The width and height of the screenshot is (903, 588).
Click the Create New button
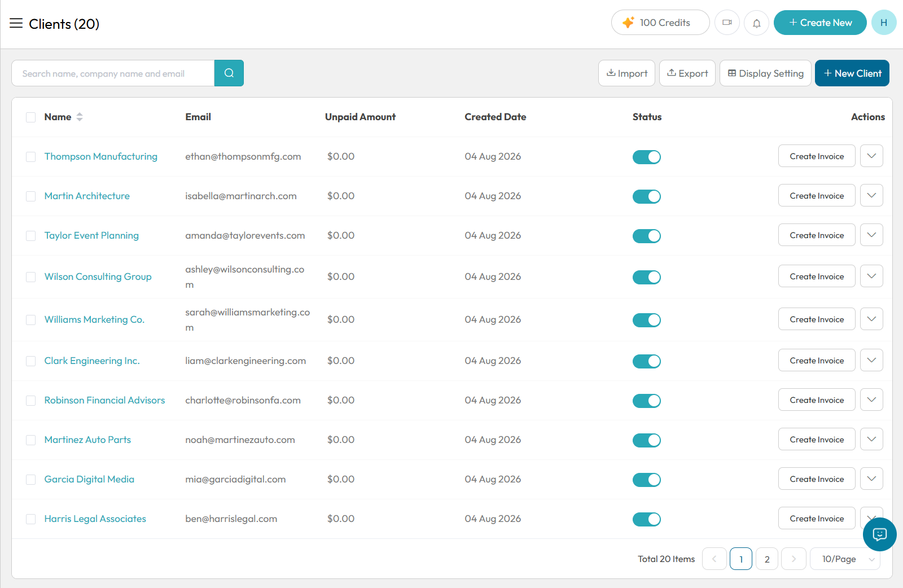(820, 23)
